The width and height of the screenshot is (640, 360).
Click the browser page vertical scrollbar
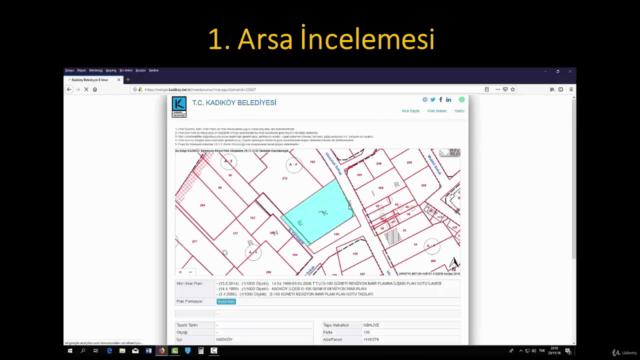pos(573,178)
